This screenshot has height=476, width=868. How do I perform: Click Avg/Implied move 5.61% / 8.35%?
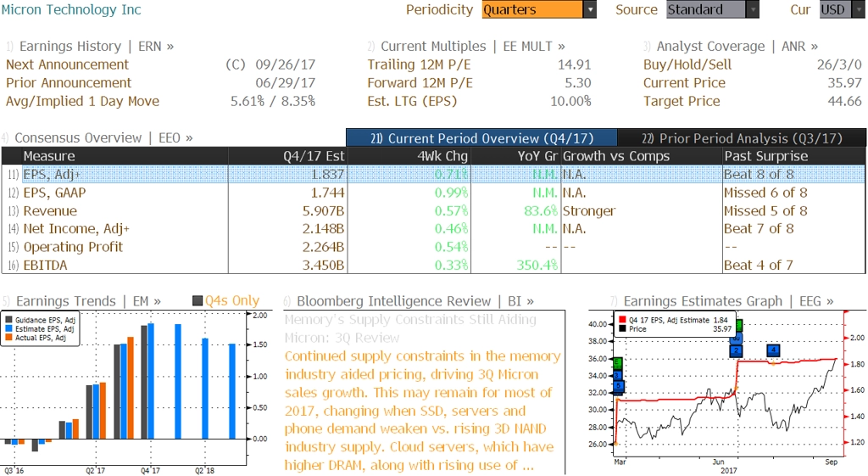[x=273, y=101]
